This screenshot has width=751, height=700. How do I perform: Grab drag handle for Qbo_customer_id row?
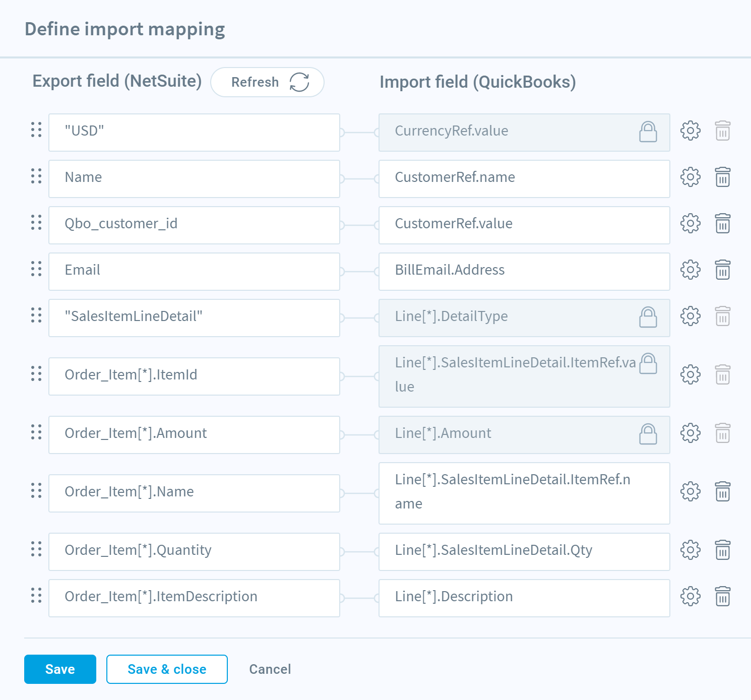(x=36, y=223)
